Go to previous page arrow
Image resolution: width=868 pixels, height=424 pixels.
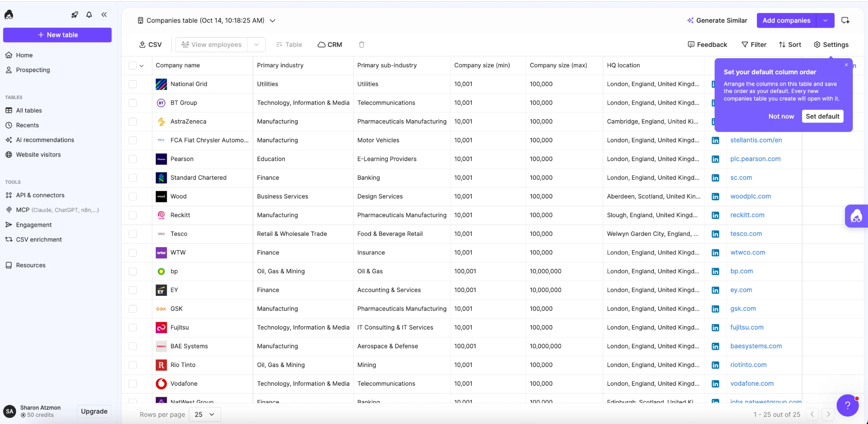(x=812, y=414)
